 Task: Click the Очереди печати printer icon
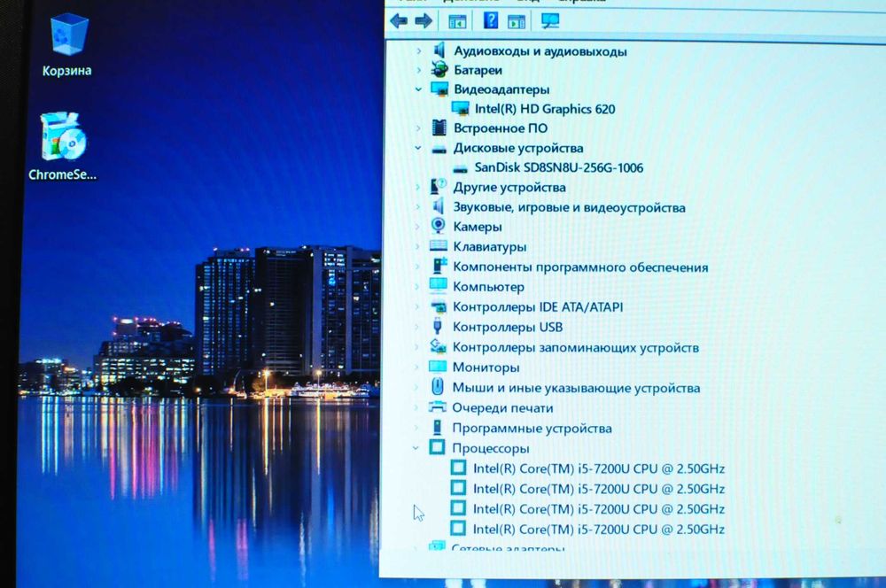tap(437, 407)
